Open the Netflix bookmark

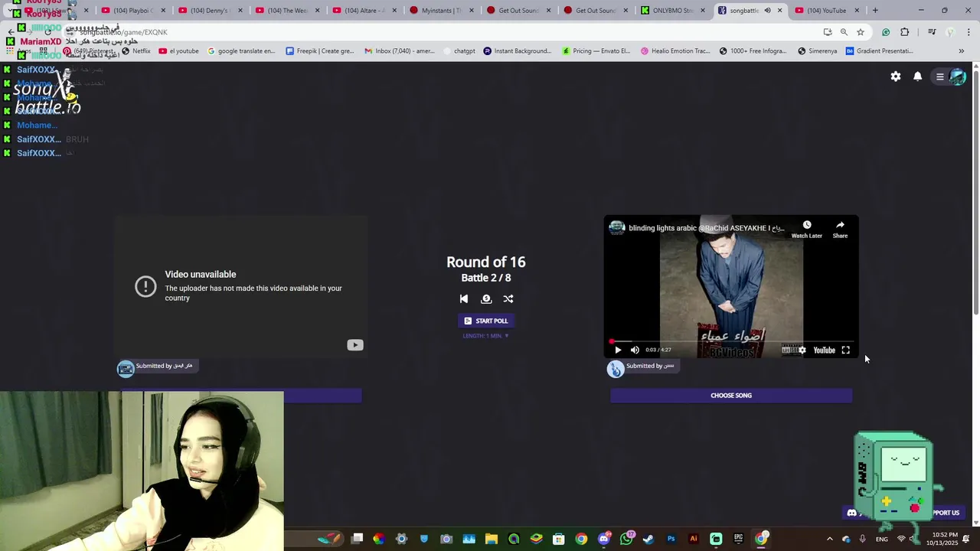click(136, 51)
